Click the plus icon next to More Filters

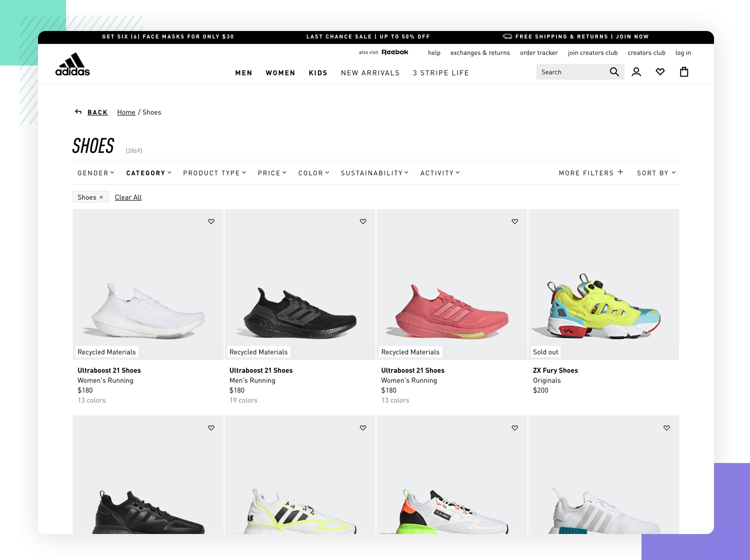[x=620, y=172]
